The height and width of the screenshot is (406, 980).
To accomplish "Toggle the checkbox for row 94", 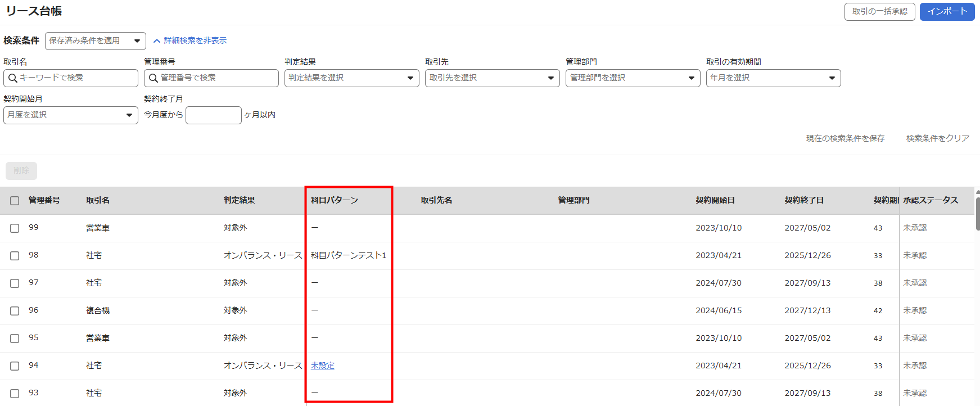I will coord(15,366).
